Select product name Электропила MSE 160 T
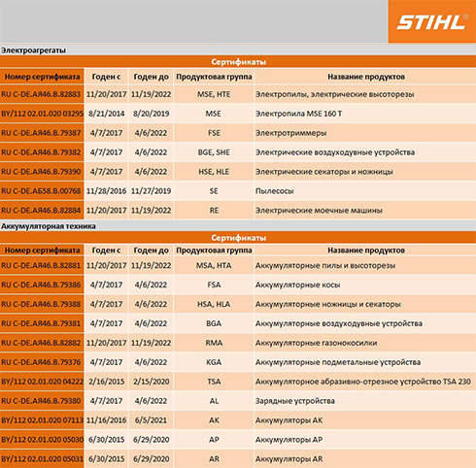 (x=298, y=114)
